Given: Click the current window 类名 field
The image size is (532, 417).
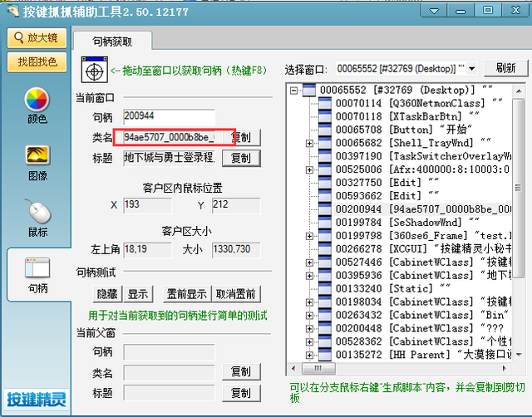Looking at the screenshot, I should coord(169,137).
